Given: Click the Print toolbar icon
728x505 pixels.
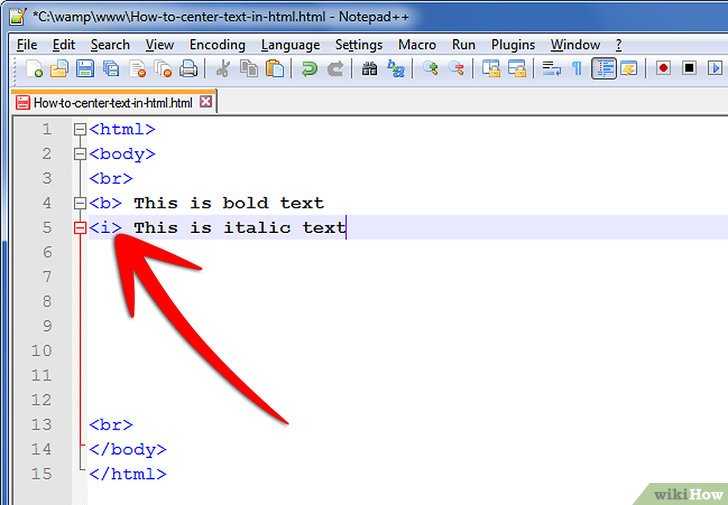Looking at the screenshot, I should click(188, 69).
